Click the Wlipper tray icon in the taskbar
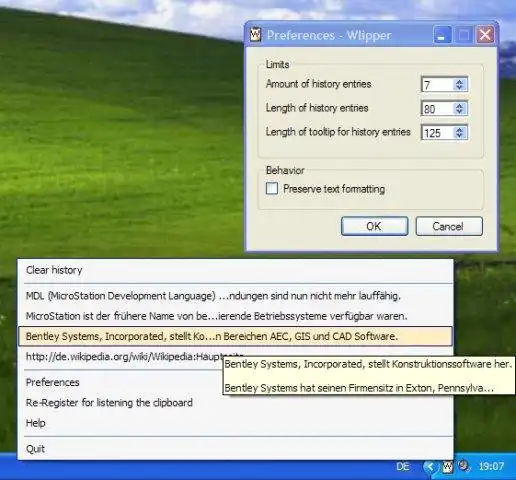 pos(447,466)
